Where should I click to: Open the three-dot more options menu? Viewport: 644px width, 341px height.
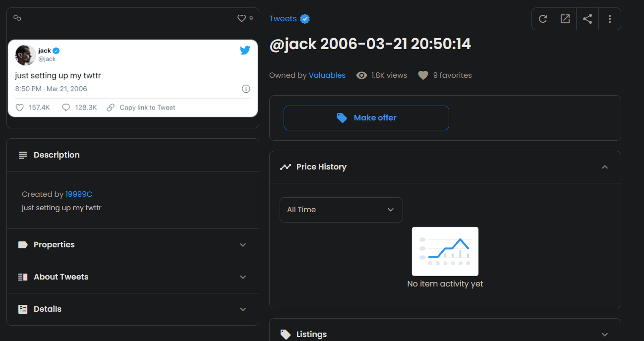coord(610,19)
